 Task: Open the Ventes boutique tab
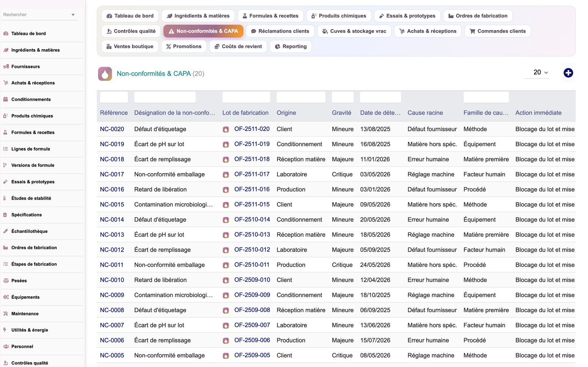click(x=130, y=46)
